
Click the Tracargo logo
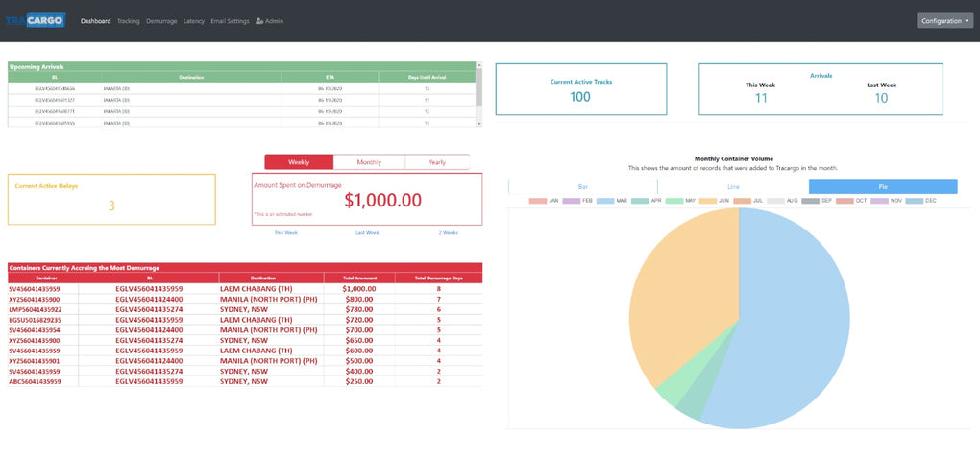coord(35,20)
